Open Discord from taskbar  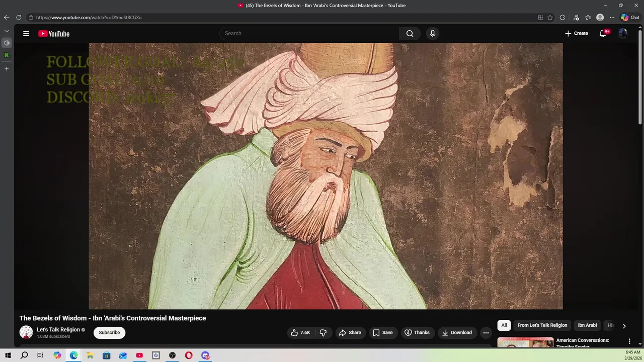(x=205, y=355)
